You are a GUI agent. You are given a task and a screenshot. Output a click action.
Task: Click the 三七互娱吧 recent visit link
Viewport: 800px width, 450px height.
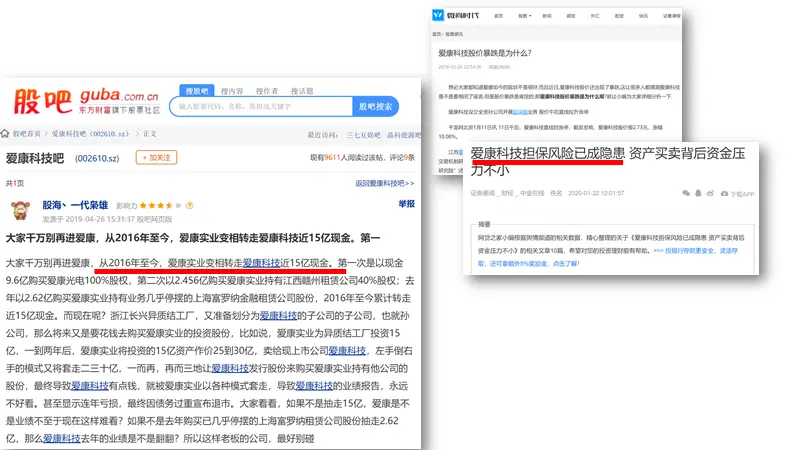(x=361, y=134)
